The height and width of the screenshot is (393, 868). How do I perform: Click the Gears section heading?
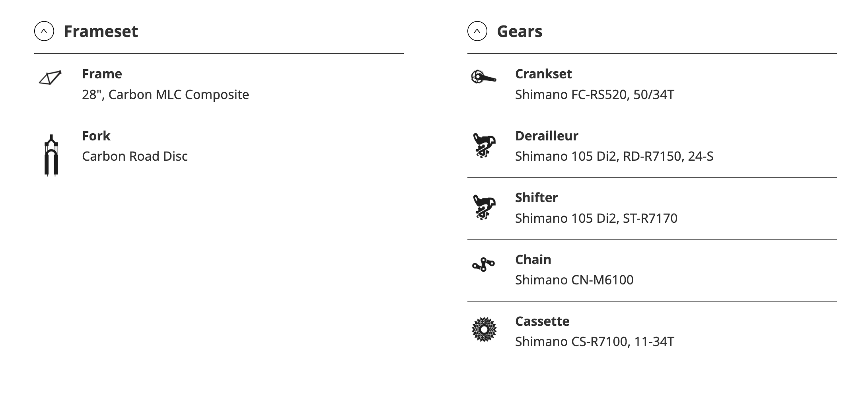coord(520,31)
